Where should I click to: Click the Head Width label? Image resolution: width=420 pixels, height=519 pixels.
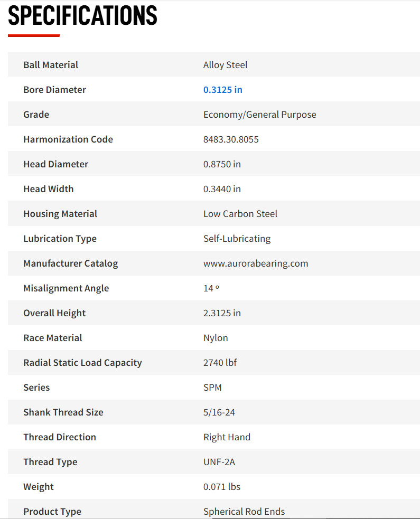tap(49, 189)
